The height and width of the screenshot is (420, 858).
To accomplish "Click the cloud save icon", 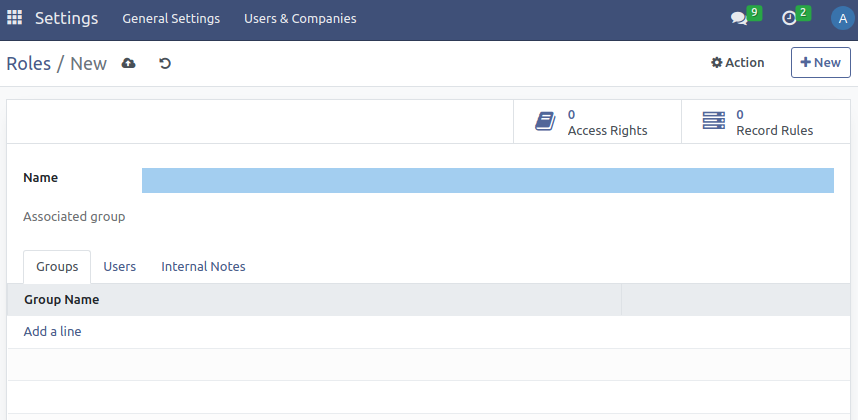I will tap(128, 63).
